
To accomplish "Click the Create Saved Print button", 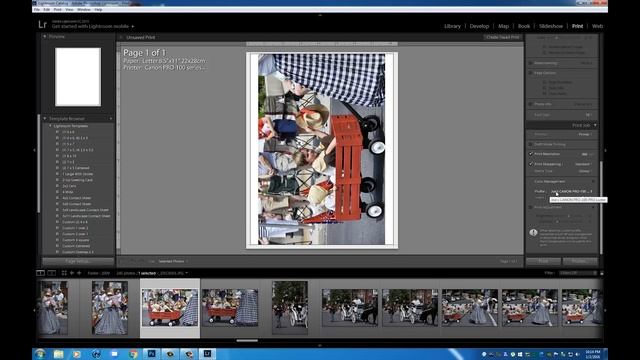I will [502, 37].
